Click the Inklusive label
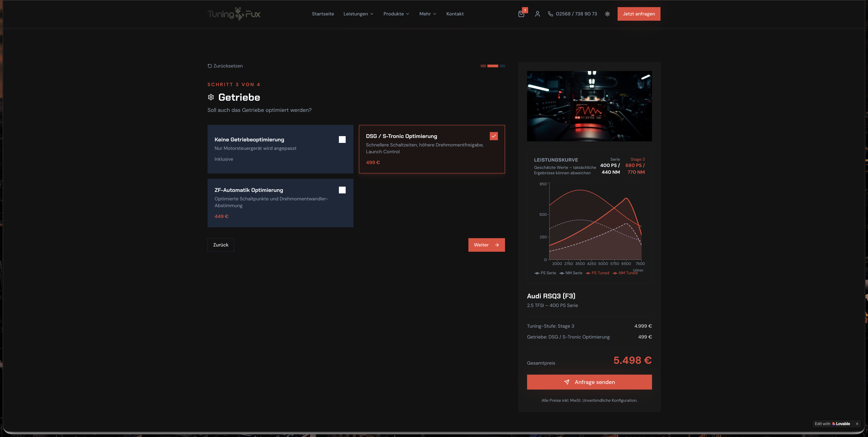Screen dimensions: 868x437 pos(224,159)
